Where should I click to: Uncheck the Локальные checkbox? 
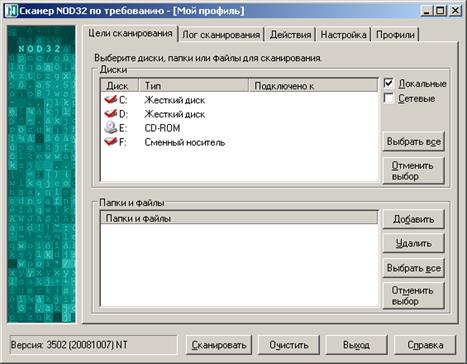(x=389, y=83)
